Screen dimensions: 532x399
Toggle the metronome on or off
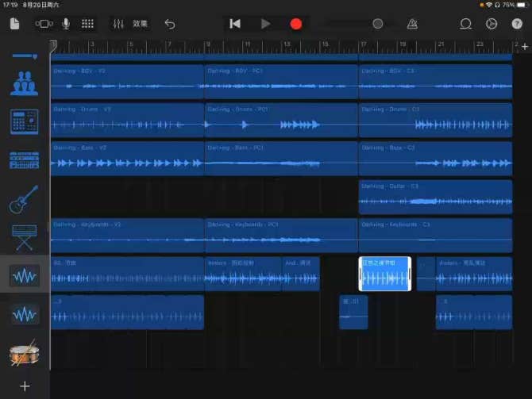[413, 24]
